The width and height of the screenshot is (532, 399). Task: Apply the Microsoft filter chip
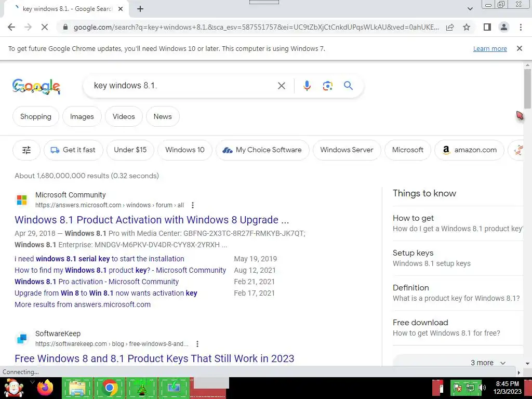click(x=408, y=150)
